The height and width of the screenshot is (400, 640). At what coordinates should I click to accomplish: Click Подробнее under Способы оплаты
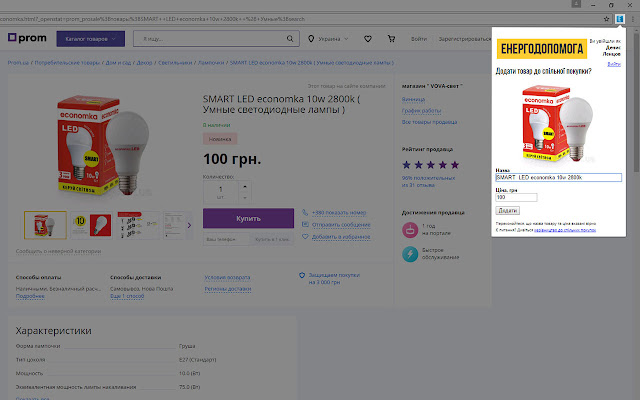[x=30, y=296]
